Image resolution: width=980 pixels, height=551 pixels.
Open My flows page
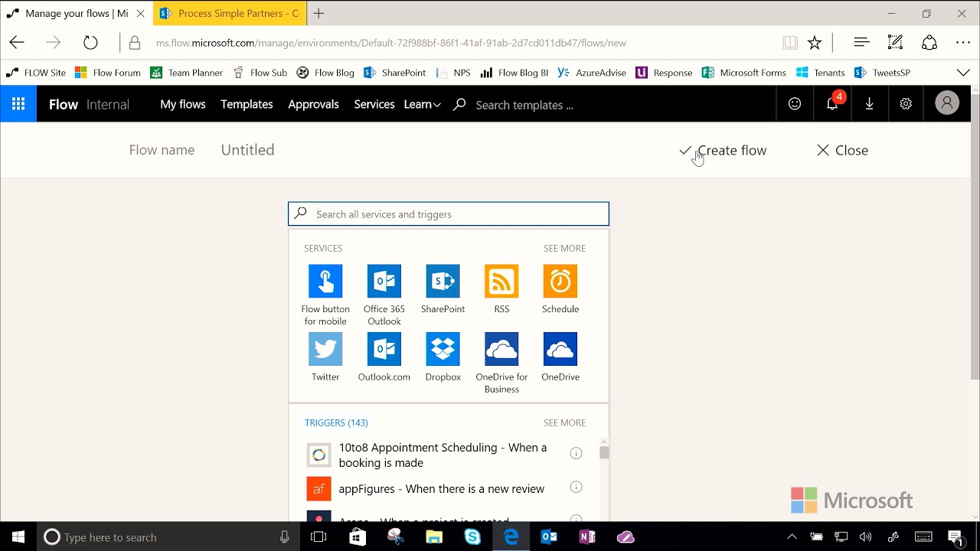tap(183, 104)
